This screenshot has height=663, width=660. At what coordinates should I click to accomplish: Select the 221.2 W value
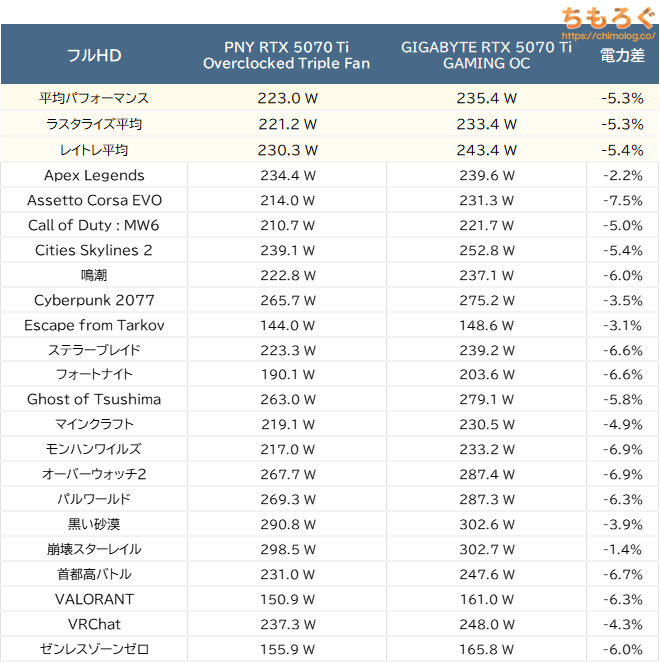coord(288,124)
